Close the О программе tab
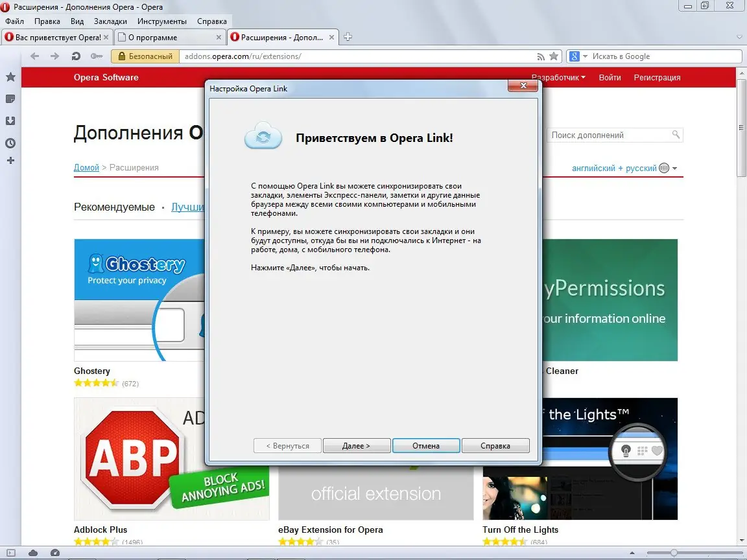 pyautogui.click(x=219, y=37)
